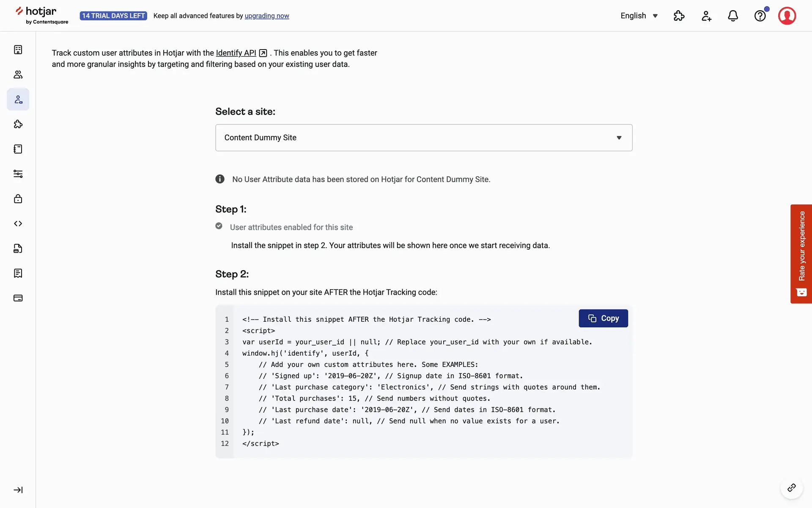Click the privacy lock sidebar icon

pos(18,199)
